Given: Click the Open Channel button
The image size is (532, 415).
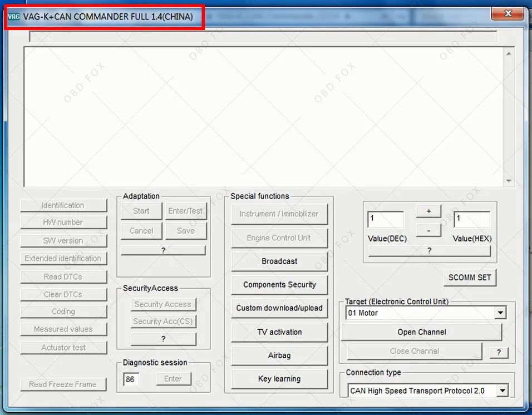Looking at the screenshot, I should (421, 332).
